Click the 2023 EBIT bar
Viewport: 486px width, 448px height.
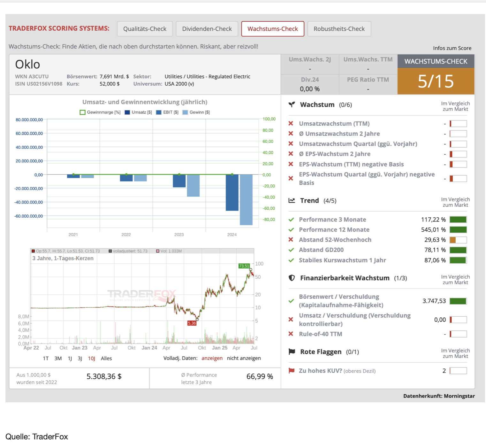click(x=179, y=181)
